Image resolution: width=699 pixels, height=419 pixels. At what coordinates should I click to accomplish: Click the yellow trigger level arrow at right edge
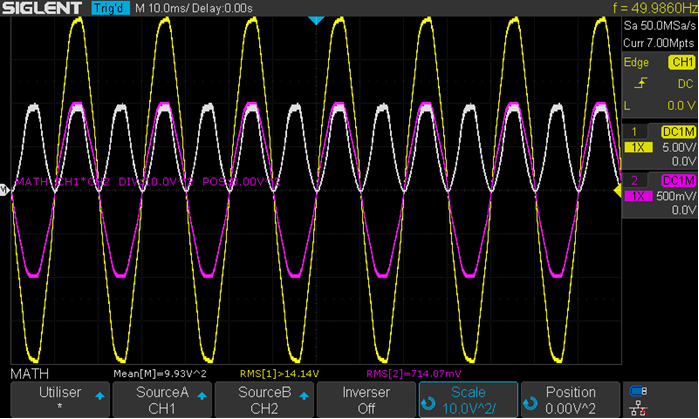[x=618, y=191]
